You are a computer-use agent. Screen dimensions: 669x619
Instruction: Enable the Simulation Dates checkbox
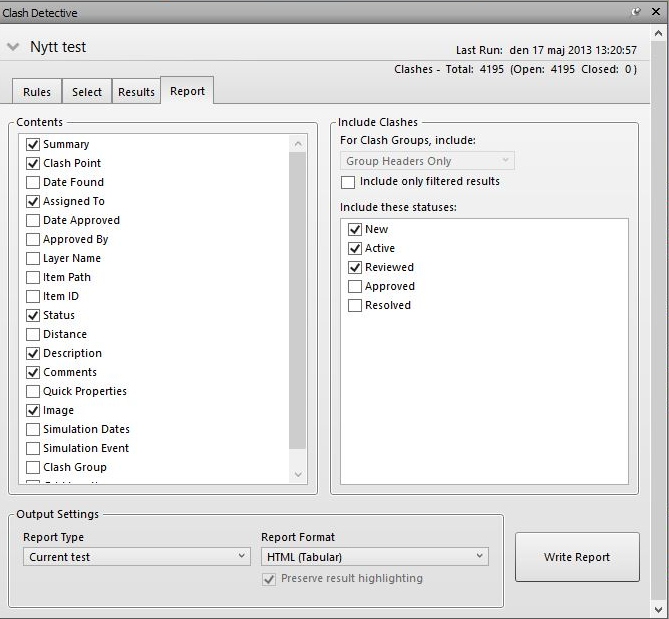(33, 429)
